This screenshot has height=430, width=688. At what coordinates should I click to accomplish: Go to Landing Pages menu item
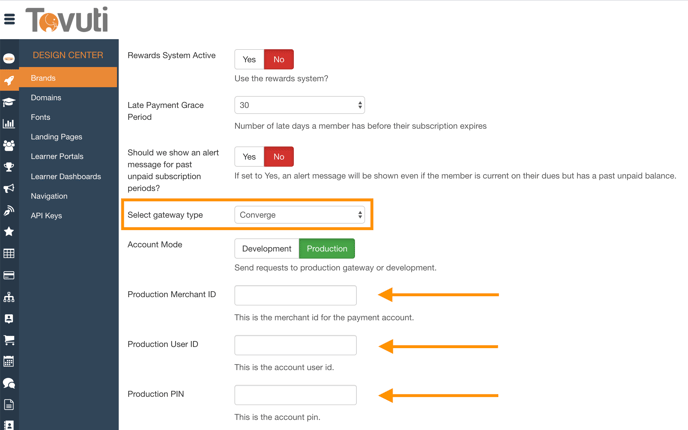click(56, 137)
